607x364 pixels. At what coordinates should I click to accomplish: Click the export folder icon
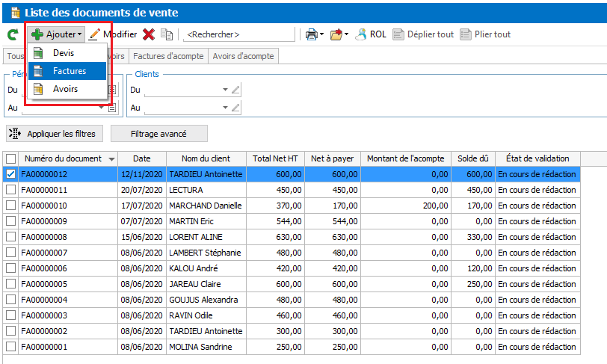[336, 34]
